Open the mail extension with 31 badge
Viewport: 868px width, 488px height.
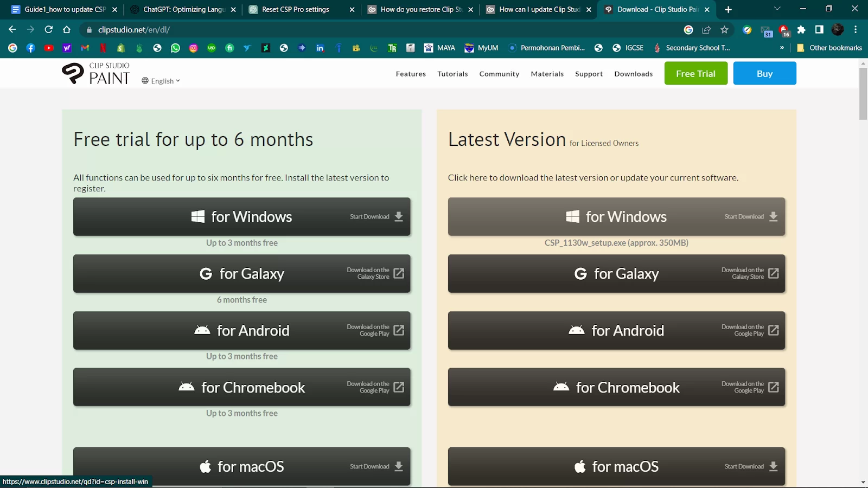(766, 31)
